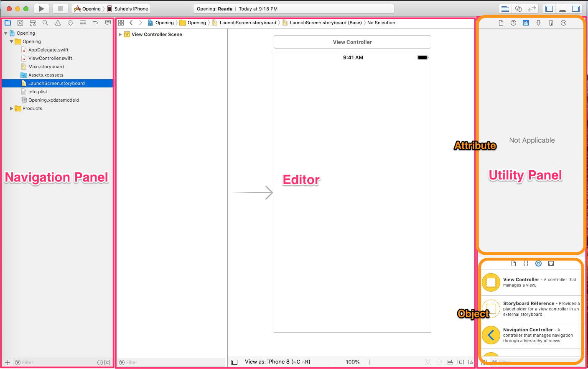
Task: Click the No Selection breadcrumb
Action: [381, 23]
